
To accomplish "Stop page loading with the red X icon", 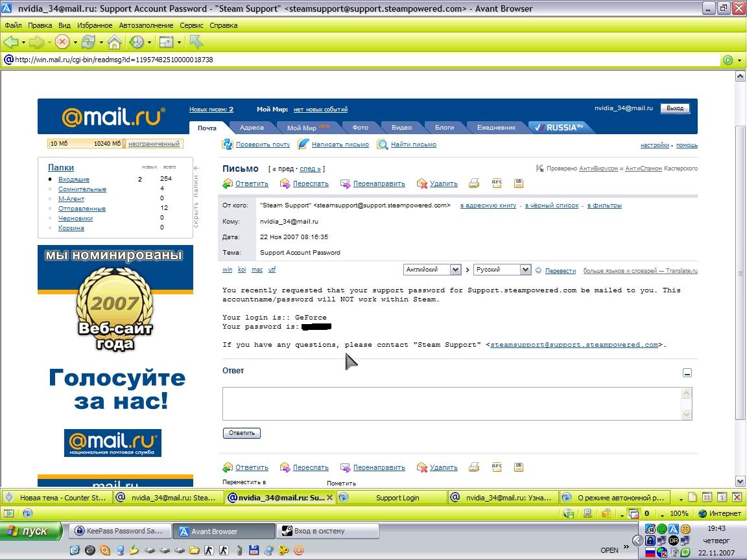I will coord(62,42).
